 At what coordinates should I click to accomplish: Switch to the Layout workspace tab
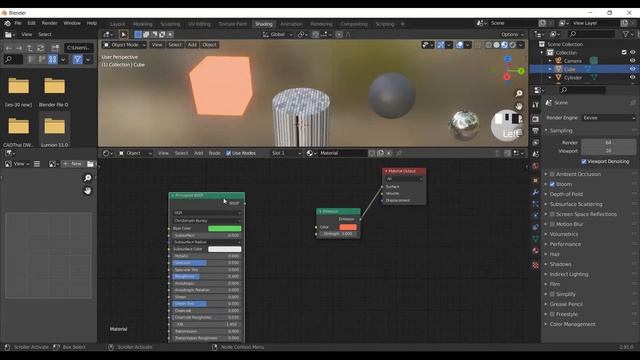[x=118, y=24]
